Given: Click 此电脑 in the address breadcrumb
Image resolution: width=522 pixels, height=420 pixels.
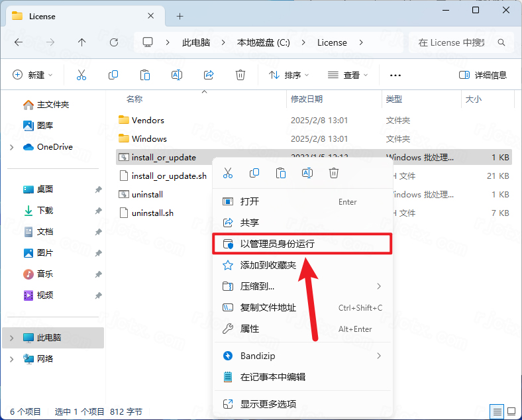Looking at the screenshot, I should [x=196, y=42].
